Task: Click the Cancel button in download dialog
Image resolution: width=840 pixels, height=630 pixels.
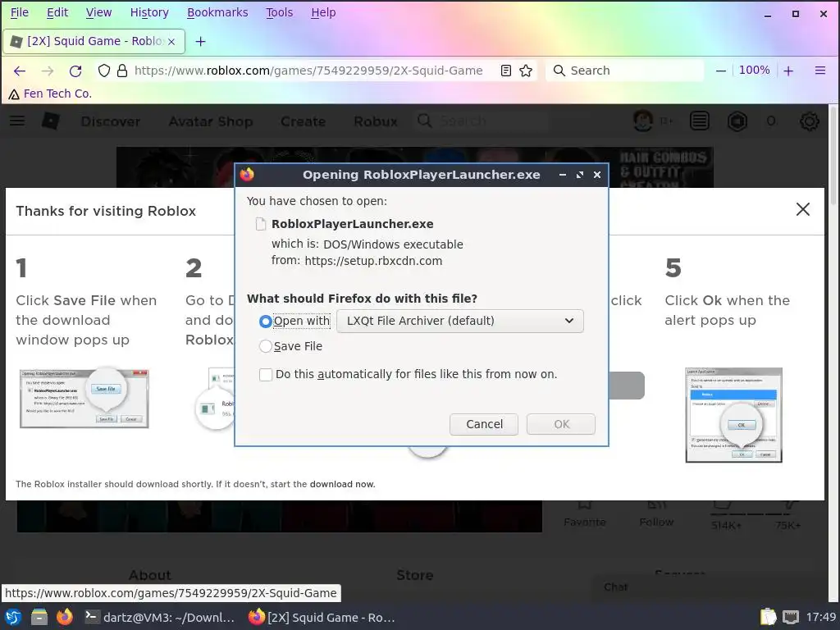Action: (x=484, y=424)
